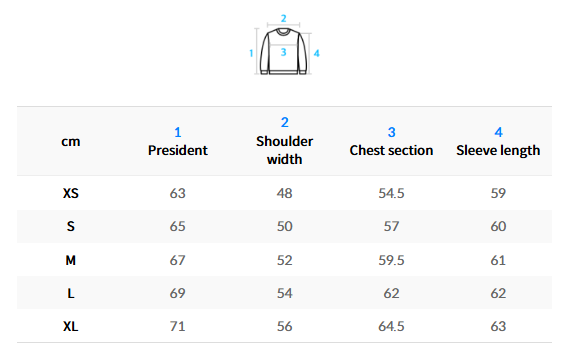Click number 1 label left of sweater
Image resolution: width=568 pixels, height=362 pixels.
251,53
